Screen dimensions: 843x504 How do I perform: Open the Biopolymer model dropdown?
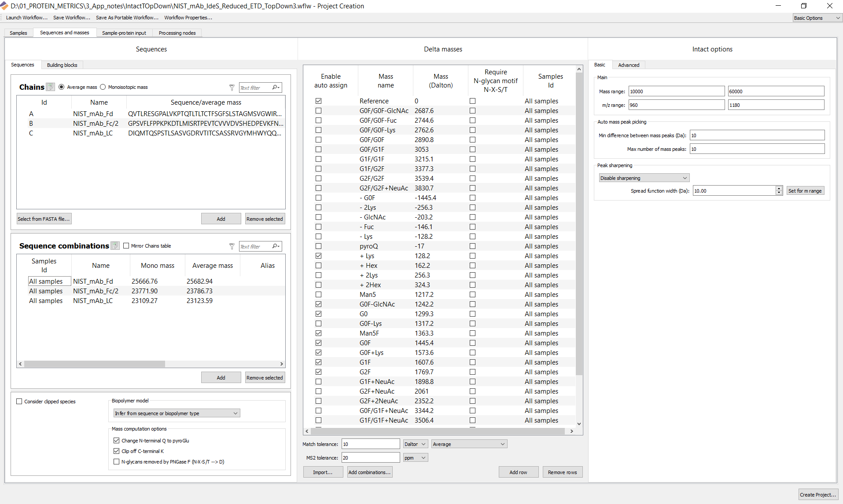[177, 413]
